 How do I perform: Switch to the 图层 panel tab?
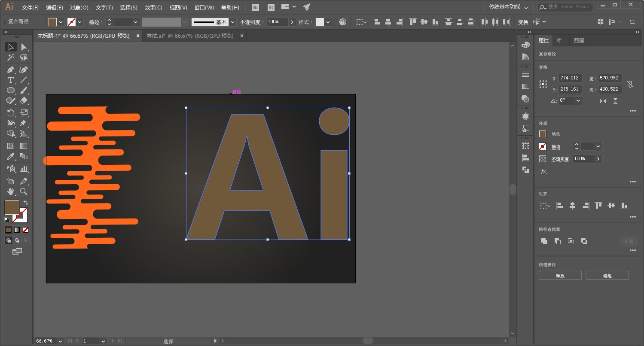point(579,41)
